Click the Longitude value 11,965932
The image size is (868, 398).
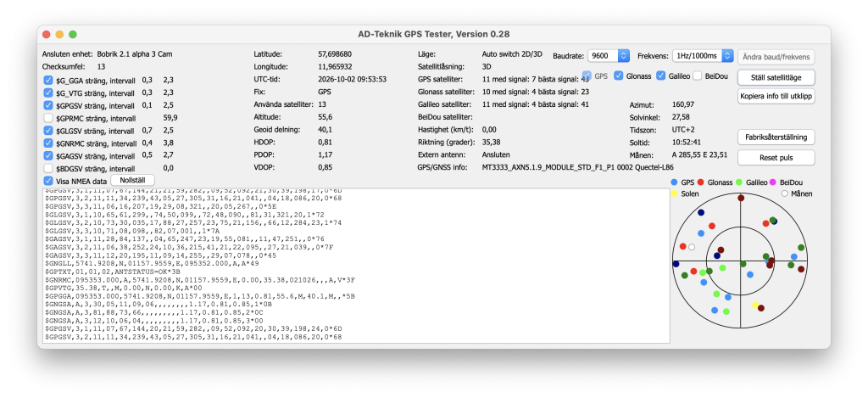335,66
